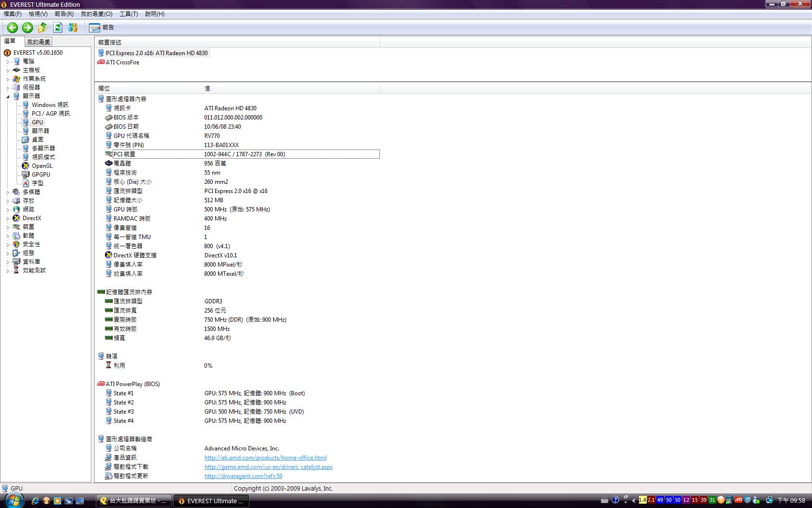Select the 多顯示器 tree item
Screen dimensions: 812x508
pos(43,149)
